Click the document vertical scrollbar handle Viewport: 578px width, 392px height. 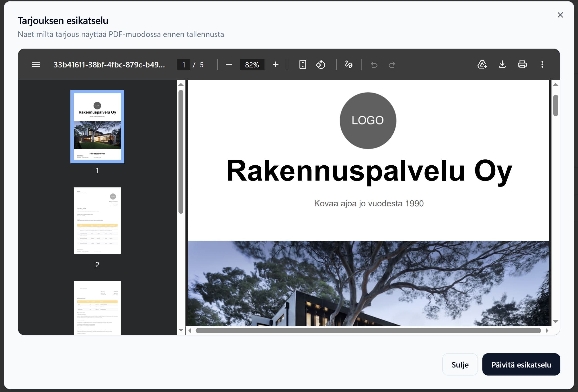click(556, 105)
